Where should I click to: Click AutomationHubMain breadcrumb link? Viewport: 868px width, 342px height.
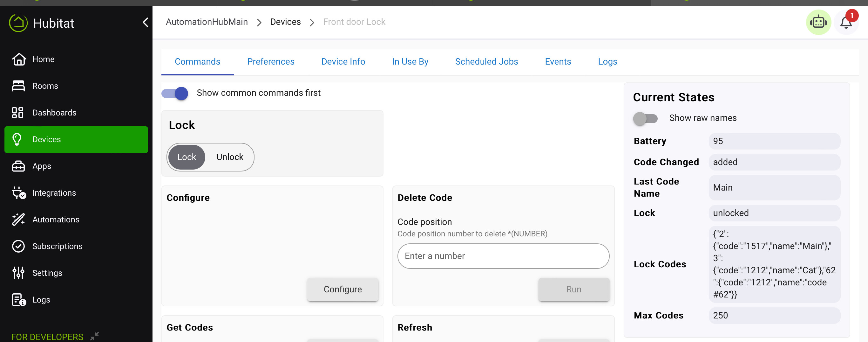pos(207,22)
